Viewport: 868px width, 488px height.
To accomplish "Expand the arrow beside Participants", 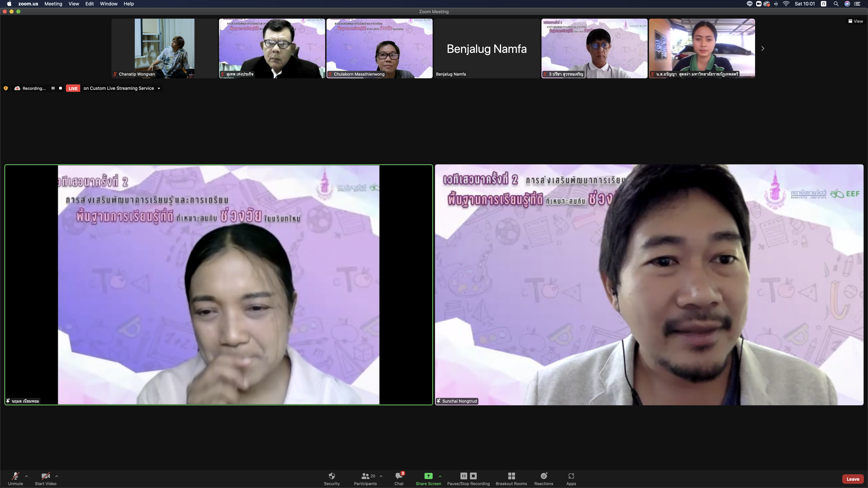I will point(381,476).
